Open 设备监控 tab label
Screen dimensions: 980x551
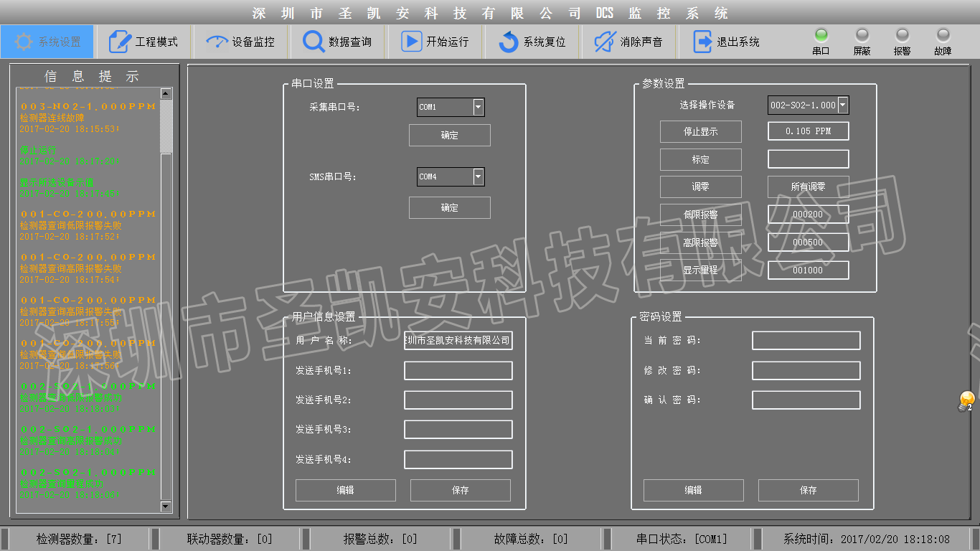pyautogui.click(x=253, y=42)
